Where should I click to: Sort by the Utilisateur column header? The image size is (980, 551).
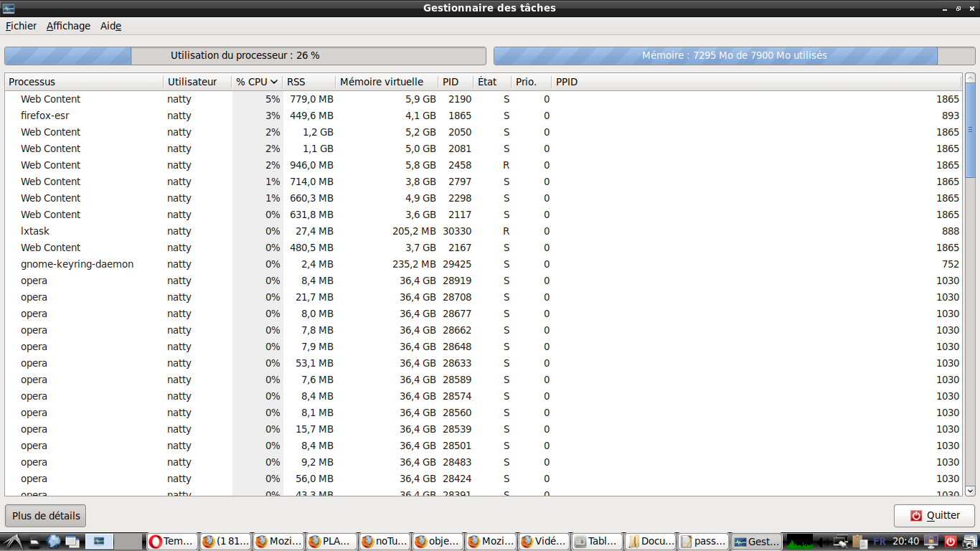(x=197, y=82)
